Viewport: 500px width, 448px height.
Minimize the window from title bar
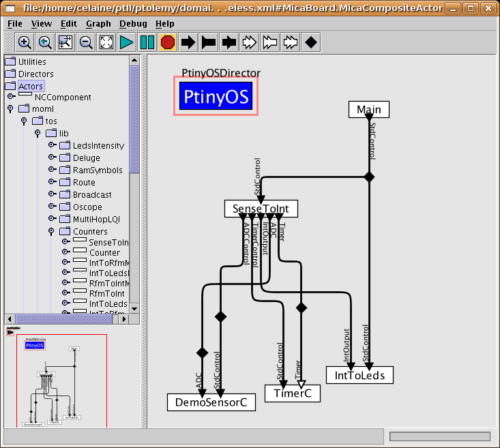point(453,8)
